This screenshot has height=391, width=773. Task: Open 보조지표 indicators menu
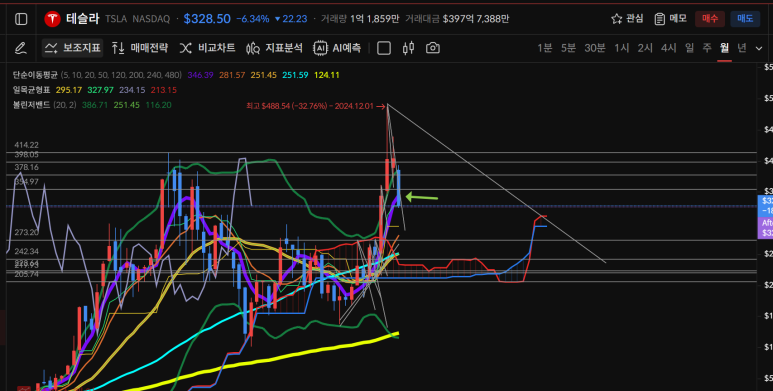(72, 48)
